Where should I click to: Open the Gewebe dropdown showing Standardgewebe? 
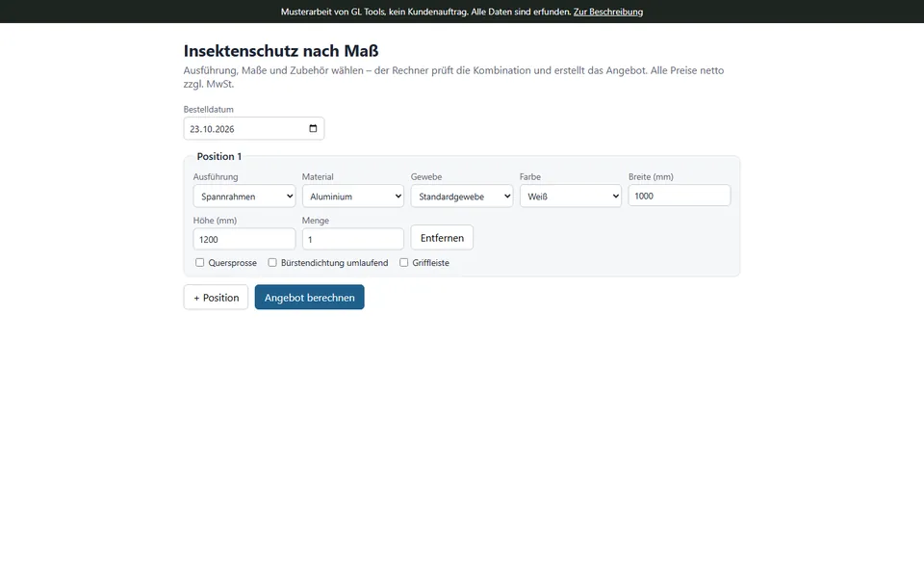(461, 197)
